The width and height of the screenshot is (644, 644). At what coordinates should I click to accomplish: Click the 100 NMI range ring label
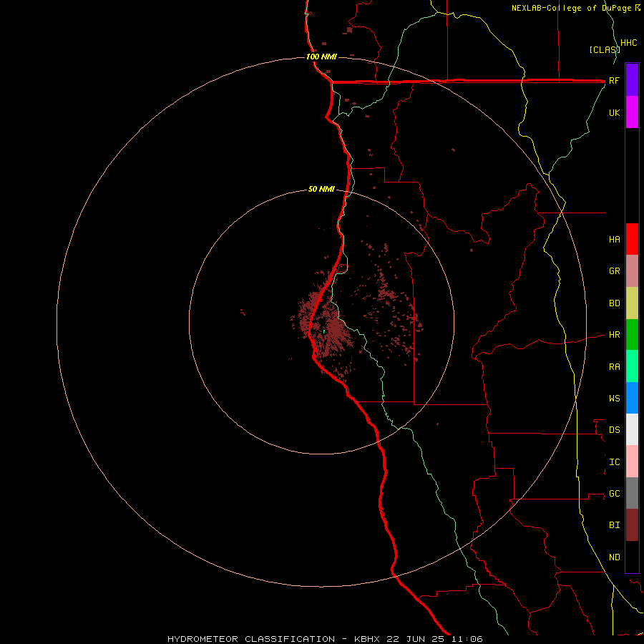[321, 57]
